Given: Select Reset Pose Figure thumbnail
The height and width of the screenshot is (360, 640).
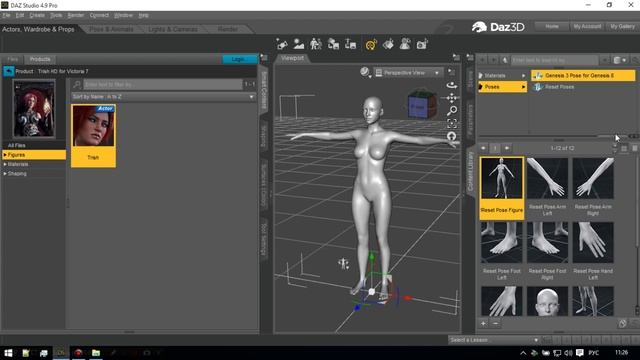Looking at the screenshot, I should pos(502,188).
